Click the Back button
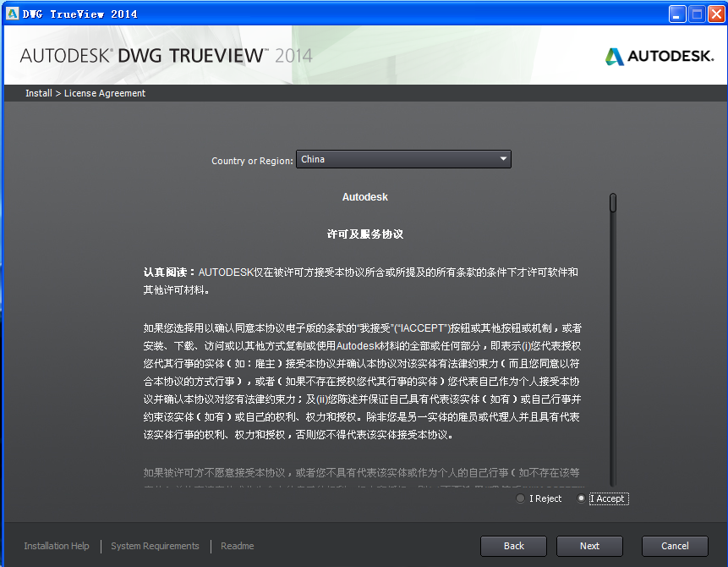Screen dimensions: 728x567 [x=513, y=546]
